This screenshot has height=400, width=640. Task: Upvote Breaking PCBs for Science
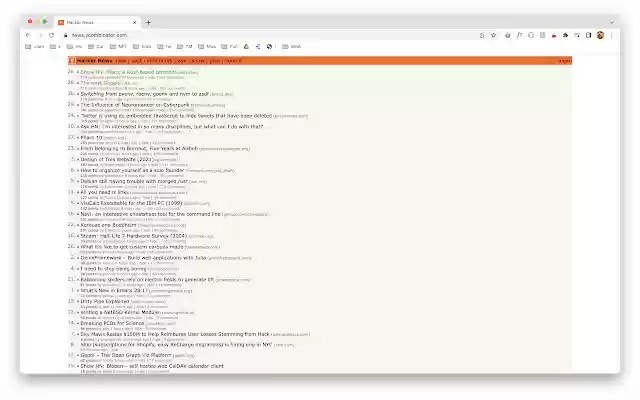(78, 323)
